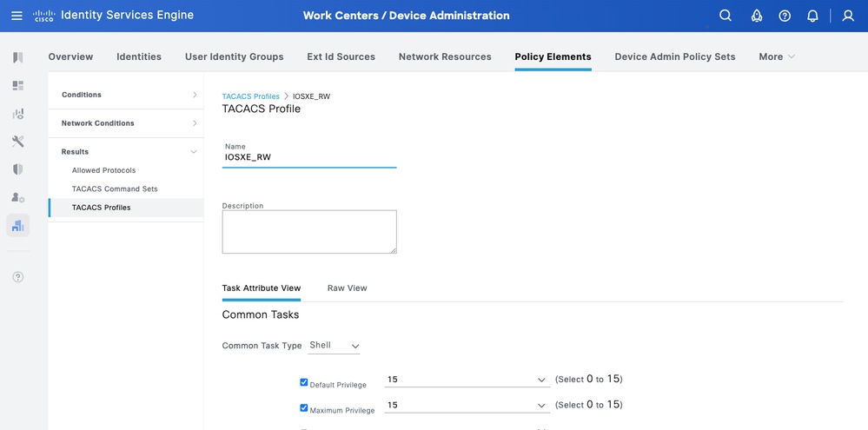Go to Device Admin Policy Sets tab
Screen dimensions: 868x430
pyautogui.click(x=674, y=56)
